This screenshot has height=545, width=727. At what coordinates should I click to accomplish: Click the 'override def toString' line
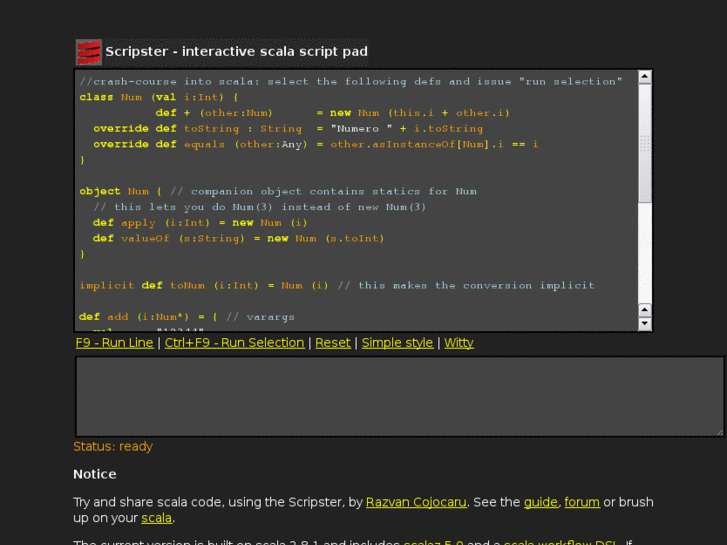click(x=288, y=128)
